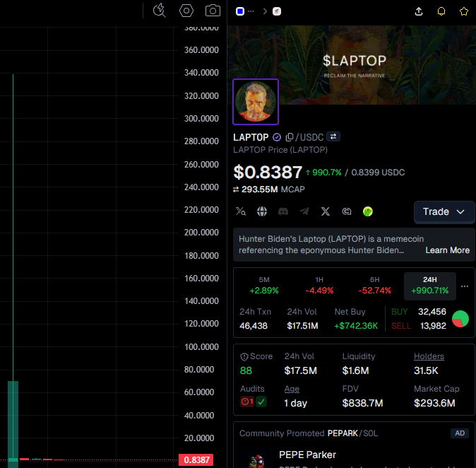Click the verified badge next to LAPTOP
476x468 pixels.
(x=277, y=137)
